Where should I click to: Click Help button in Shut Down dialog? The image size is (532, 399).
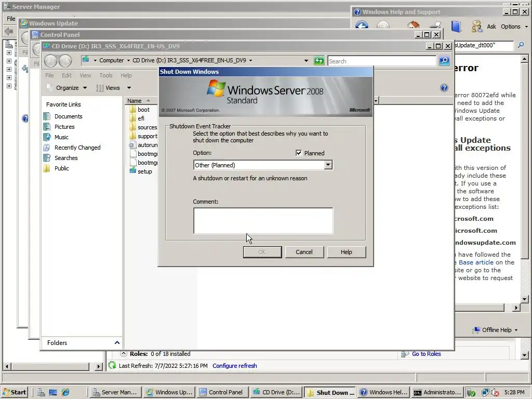(347, 252)
